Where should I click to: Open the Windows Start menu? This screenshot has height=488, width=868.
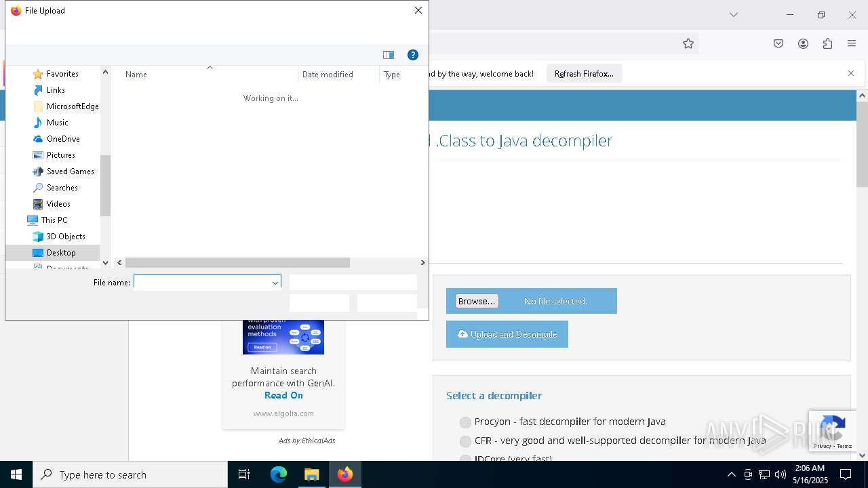click(16, 474)
